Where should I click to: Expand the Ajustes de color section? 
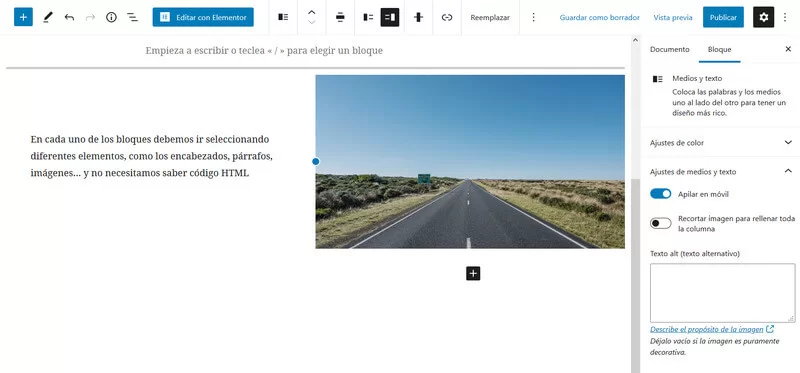click(720, 142)
